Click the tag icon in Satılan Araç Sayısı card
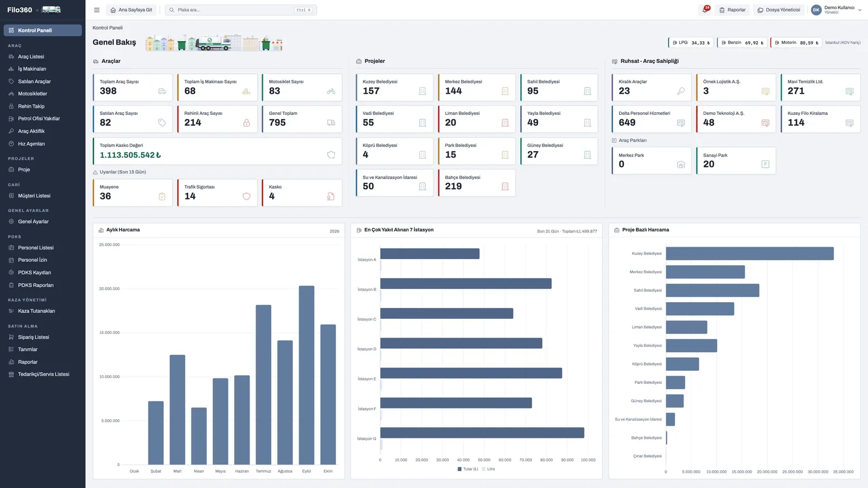 pyautogui.click(x=162, y=123)
